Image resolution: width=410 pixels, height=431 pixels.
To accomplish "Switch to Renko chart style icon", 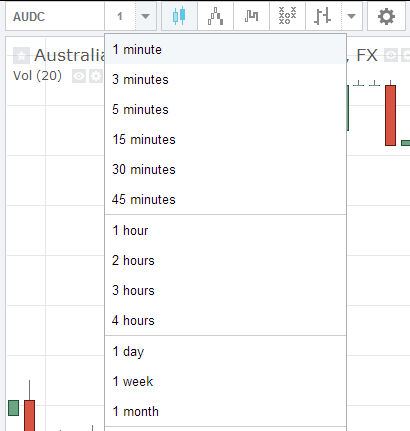I will click(x=215, y=16).
